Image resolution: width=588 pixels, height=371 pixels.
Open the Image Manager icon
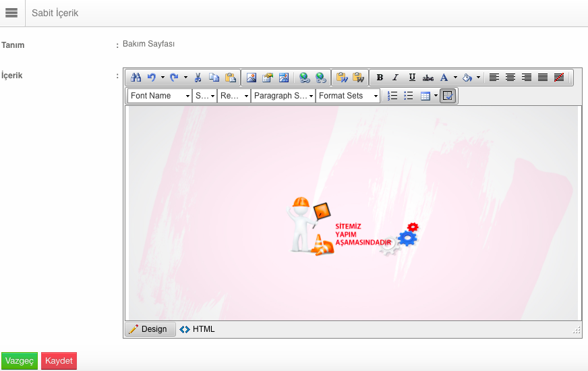(x=252, y=78)
